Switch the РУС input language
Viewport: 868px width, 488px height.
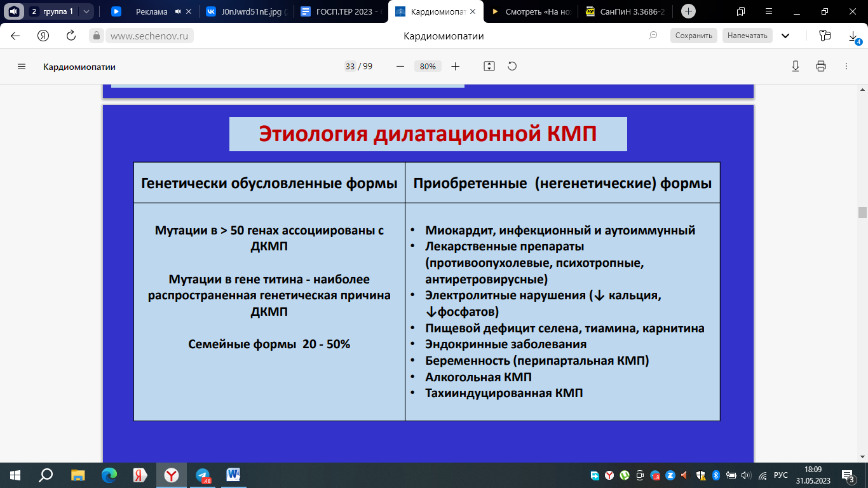click(781, 475)
